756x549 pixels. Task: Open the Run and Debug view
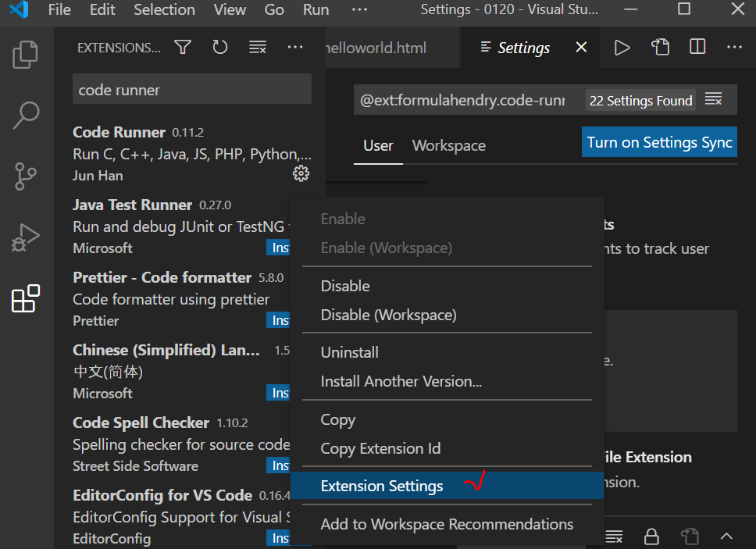pos(25,237)
